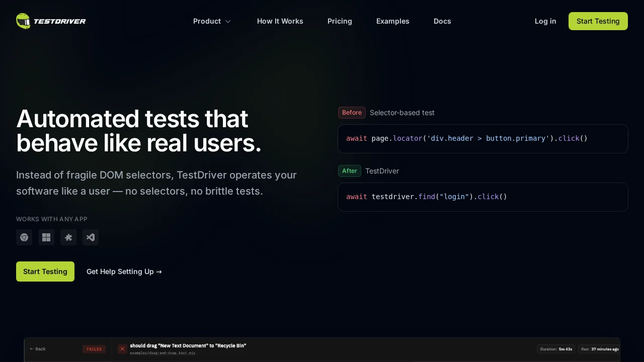Click the green After badge

349,171
